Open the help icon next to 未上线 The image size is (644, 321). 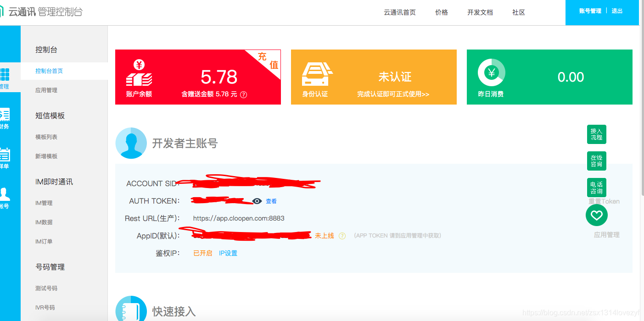pos(342,235)
